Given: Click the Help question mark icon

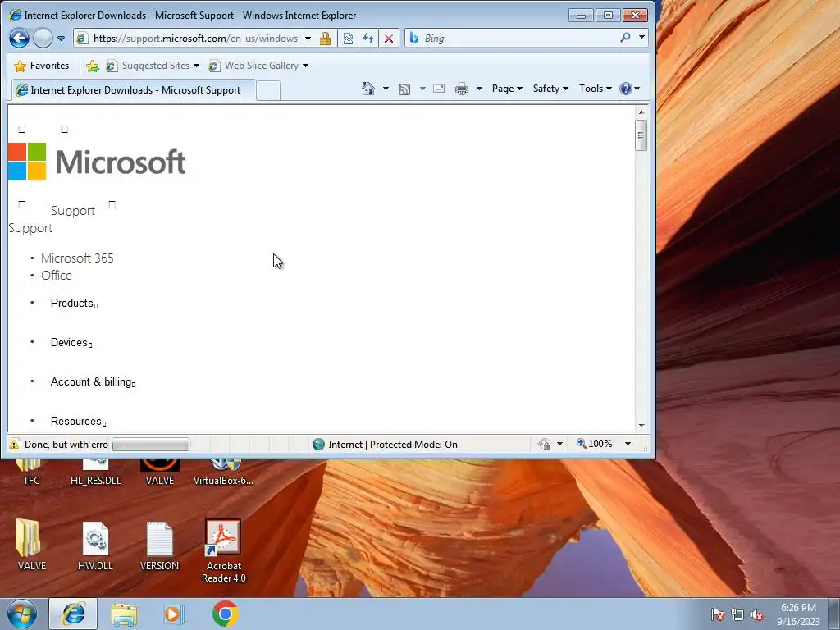Looking at the screenshot, I should click(626, 89).
